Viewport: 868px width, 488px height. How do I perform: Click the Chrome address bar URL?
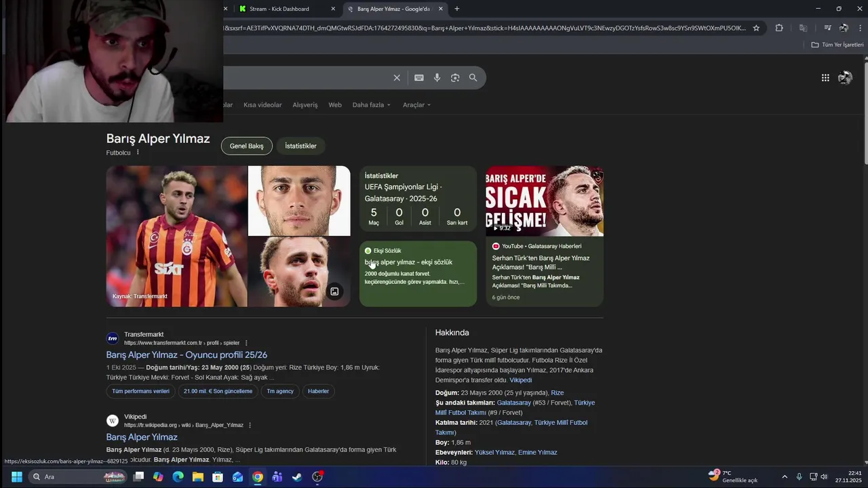(x=485, y=28)
